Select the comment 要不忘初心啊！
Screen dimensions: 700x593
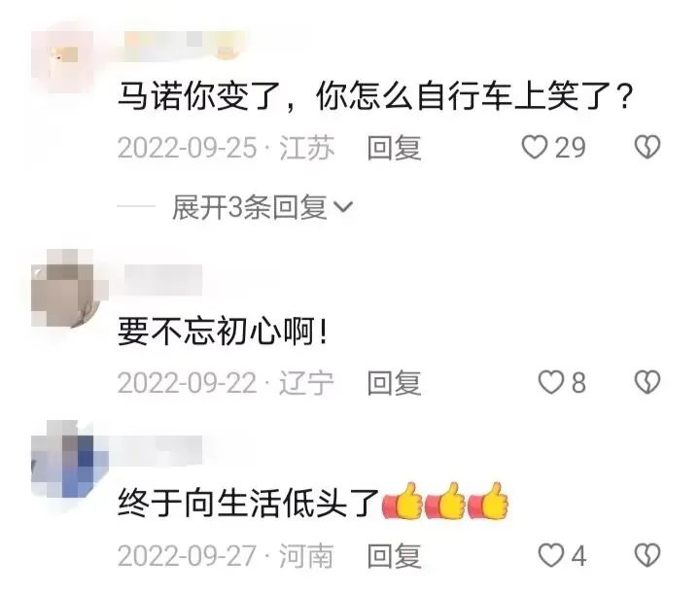click(x=223, y=331)
